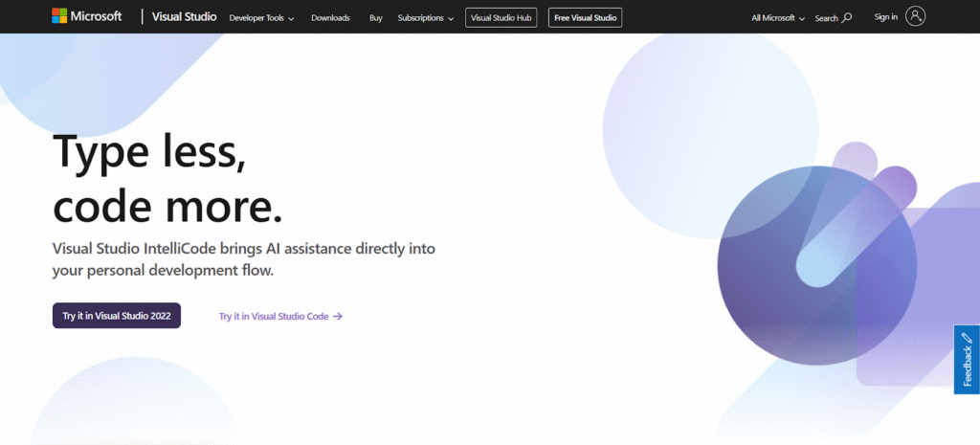Click the pencil icon on Feedback tab
Viewport: 980px width, 445px height.
point(967,338)
